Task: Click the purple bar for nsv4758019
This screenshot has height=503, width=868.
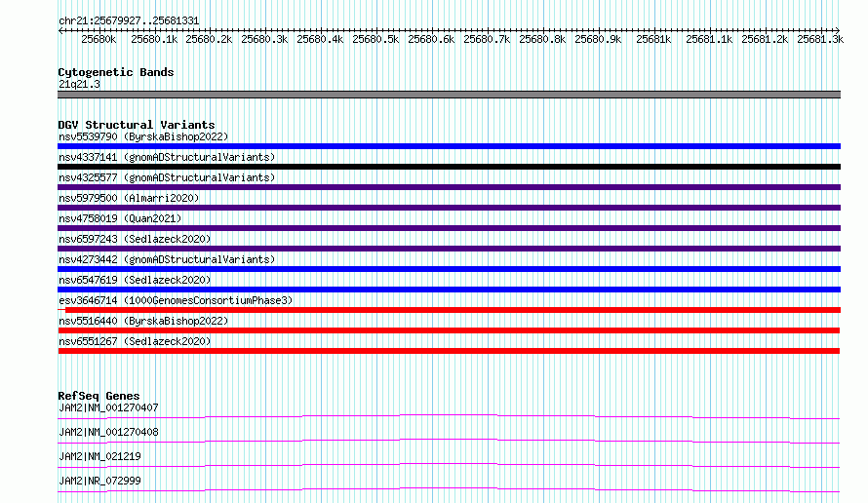Action: coord(449,228)
